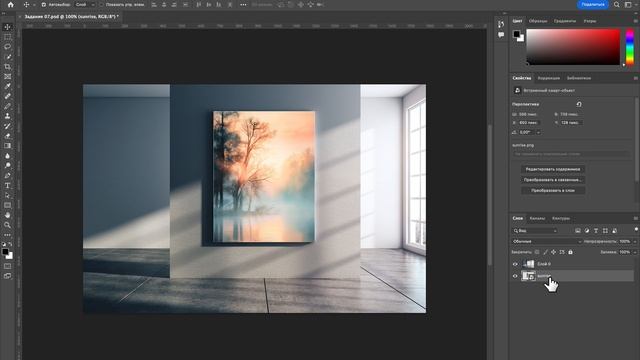Switch to the Каналы tab
640x360 pixels.
click(x=537, y=218)
